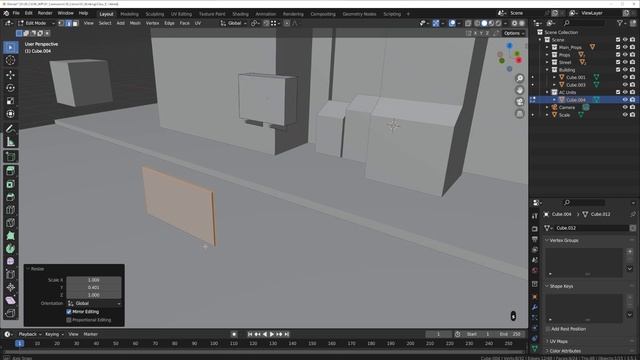Open the Modifiers wrench tab
The width and height of the screenshot is (640, 360).
[535, 307]
